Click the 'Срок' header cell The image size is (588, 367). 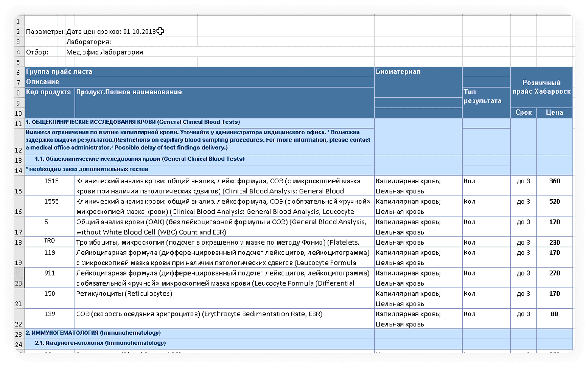coord(524,113)
